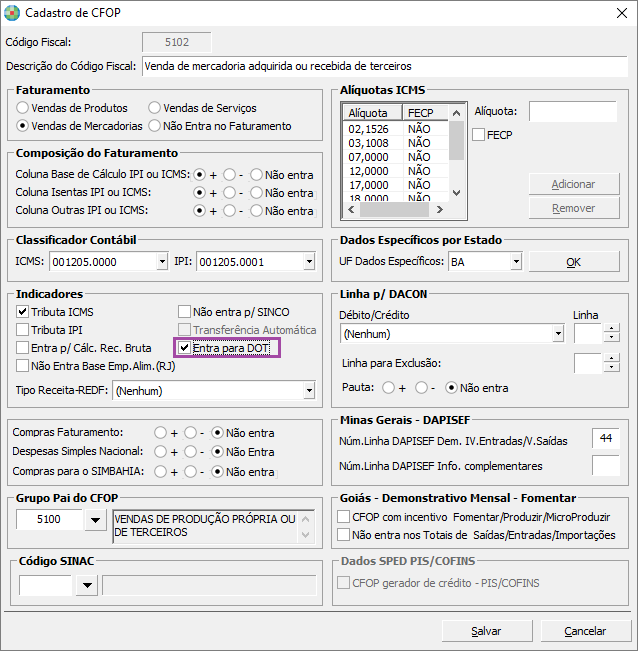Image resolution: width=638 pixels, height=651 pixels.
Task: Click the Alíquota column header
Action: point(373,113)
